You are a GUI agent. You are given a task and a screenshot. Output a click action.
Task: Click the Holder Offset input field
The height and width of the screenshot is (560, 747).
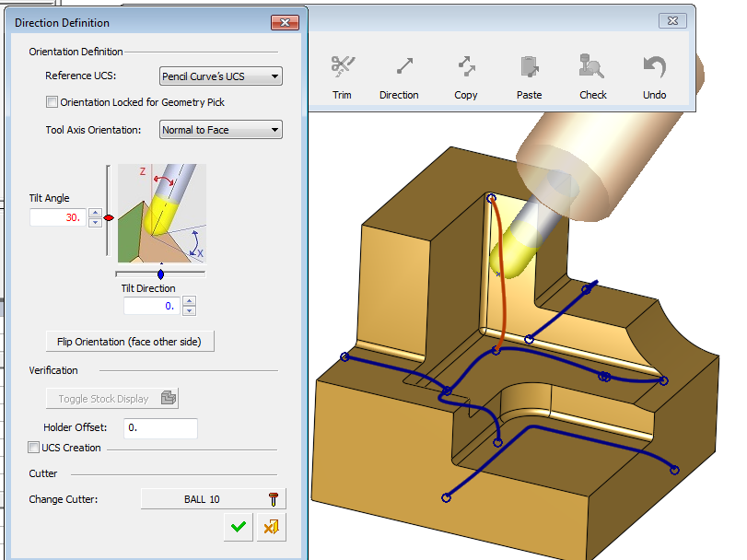click(x=160, y=427)
